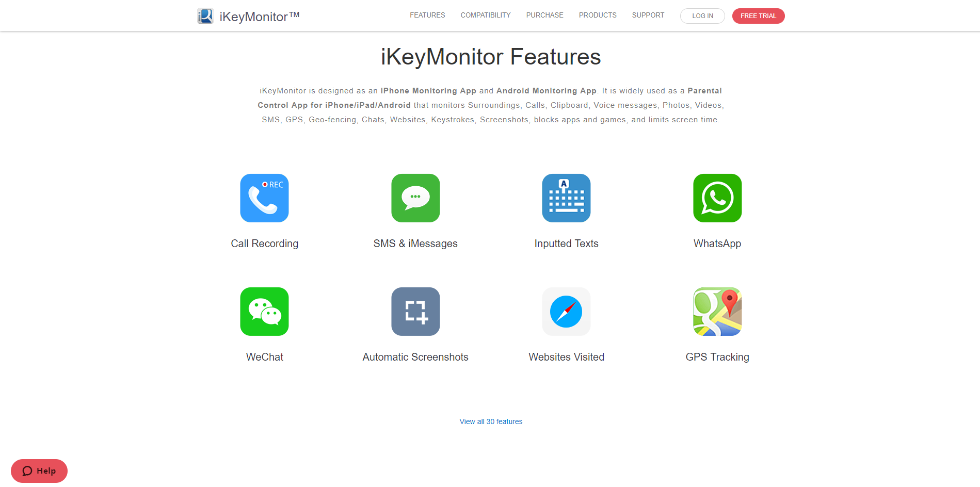Open the WeChat feature icon
This screenshot has width=980, height=487.
[264, 312]
